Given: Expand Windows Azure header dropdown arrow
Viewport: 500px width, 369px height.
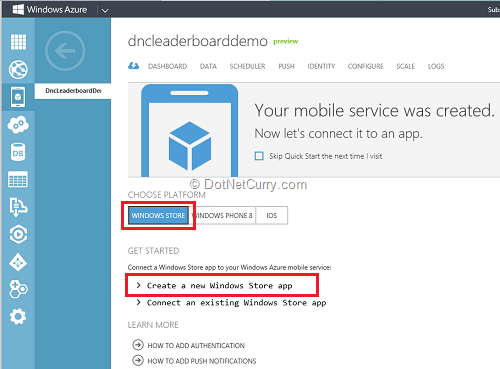Looking at the screenshot, I should (105, 10).
